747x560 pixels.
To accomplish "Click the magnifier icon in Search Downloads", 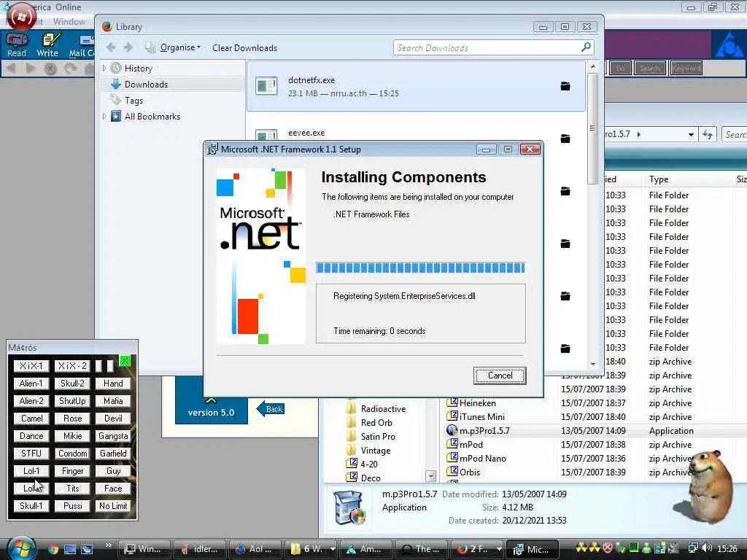I will pos(586,47).
